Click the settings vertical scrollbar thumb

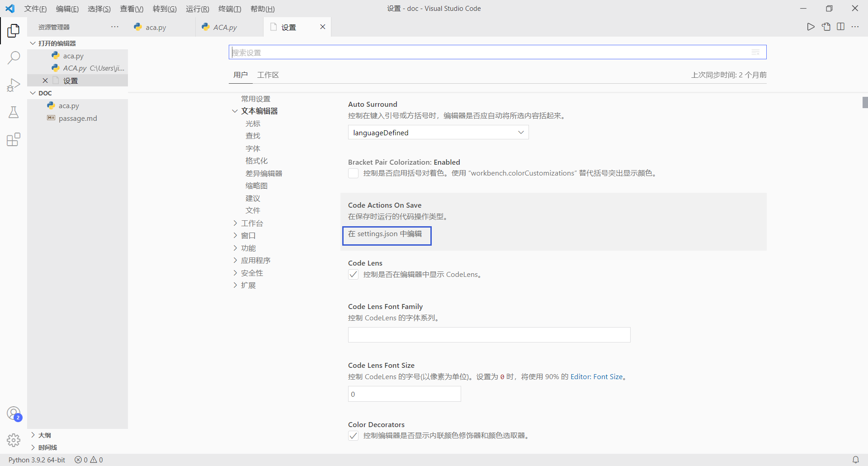[865, 103]
